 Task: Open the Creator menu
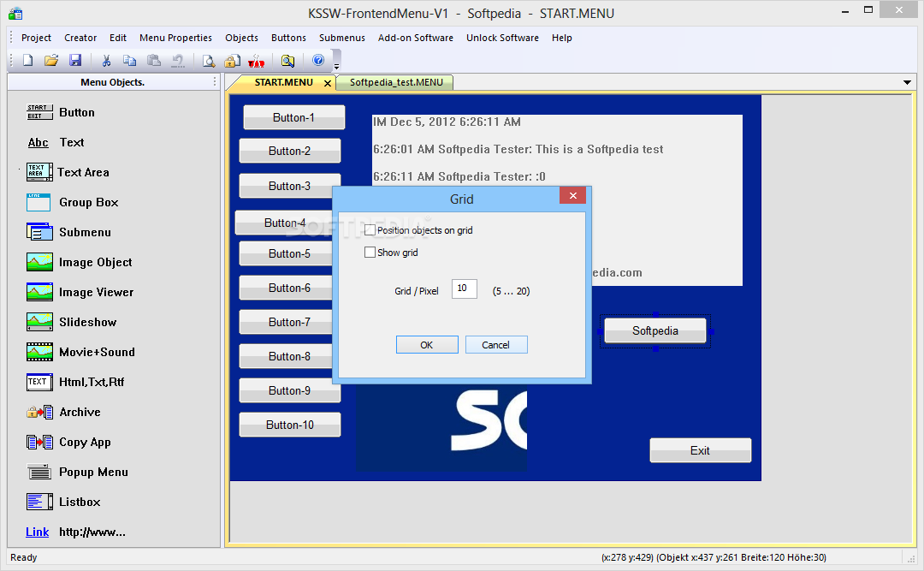(x=80, y=38)
